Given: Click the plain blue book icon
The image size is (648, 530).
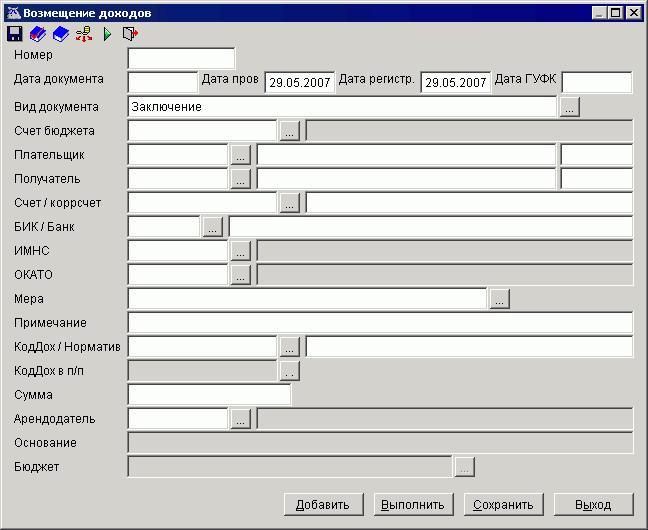Looking at the screenshot, I should [61, 34].
